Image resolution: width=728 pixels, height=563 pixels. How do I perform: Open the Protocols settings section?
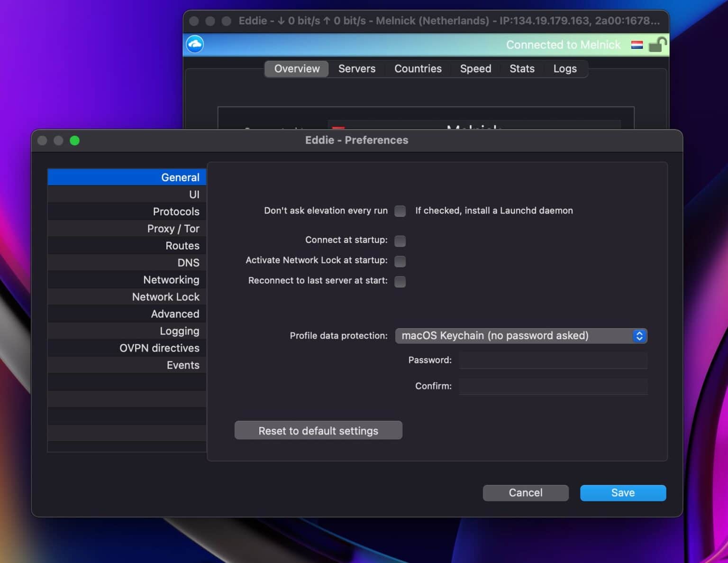click(x=176, y=212)
